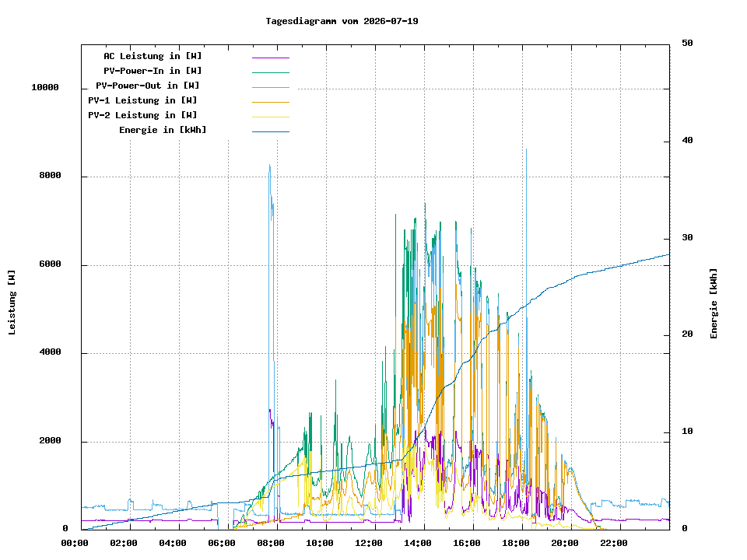Click the chart title "Tagesdiagramm vom 2026-07-19"
Image resolution: width=747 pixels, height=560 pixels.
click(x=342, y=21)
